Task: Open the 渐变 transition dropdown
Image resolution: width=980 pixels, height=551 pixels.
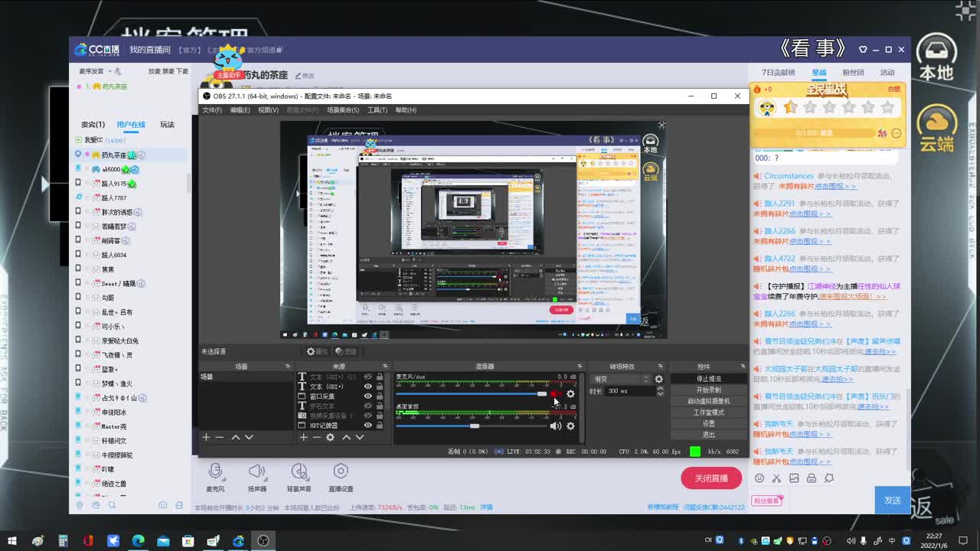Action: coord(622,379)
